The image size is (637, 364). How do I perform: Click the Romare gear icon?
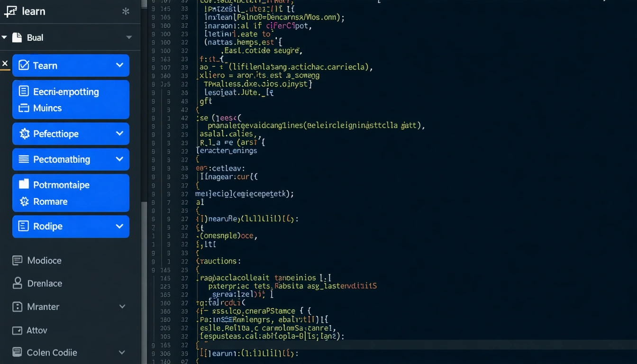(24, 201)
